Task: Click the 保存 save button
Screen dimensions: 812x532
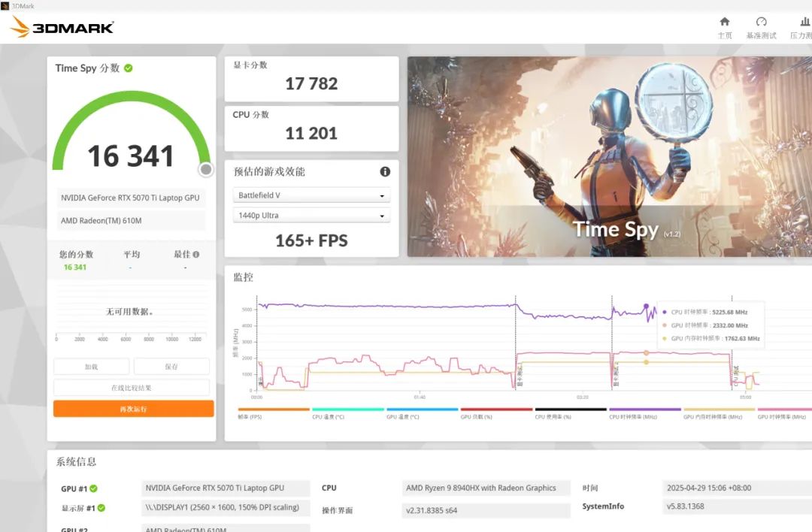Action: pyautogui.click(x=171, y=367)
